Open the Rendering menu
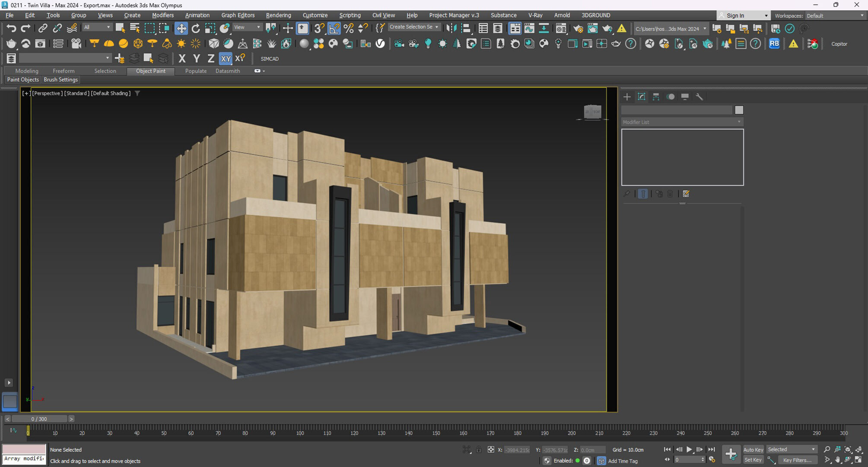The height and width of the screenshot is (467, 868). point(278,15)
